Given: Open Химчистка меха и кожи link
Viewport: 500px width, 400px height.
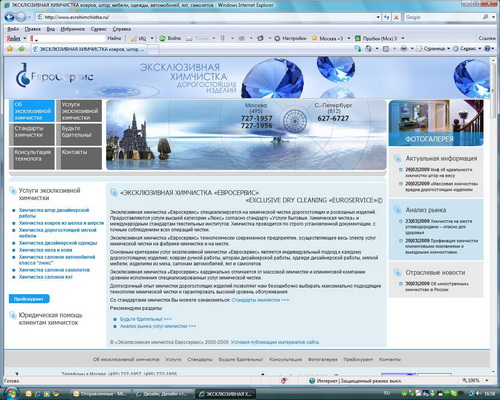Looking at the screenshot, I should [45, 250].
